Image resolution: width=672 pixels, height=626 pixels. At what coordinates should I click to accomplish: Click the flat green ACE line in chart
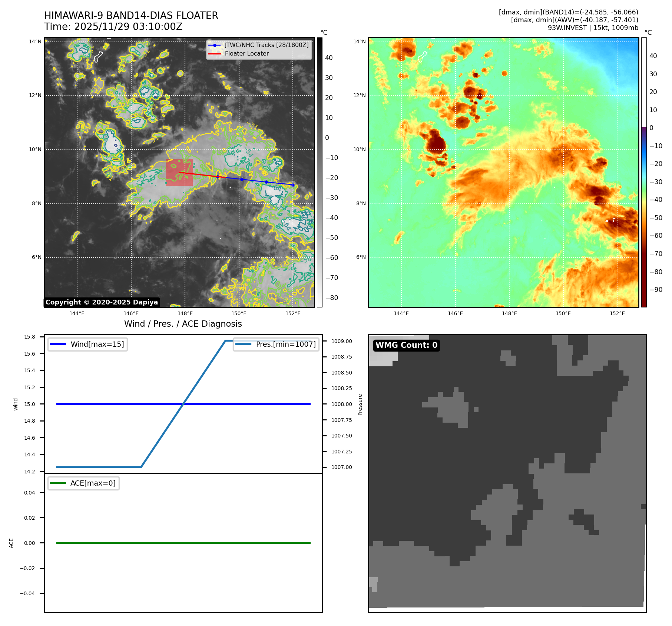183,543
